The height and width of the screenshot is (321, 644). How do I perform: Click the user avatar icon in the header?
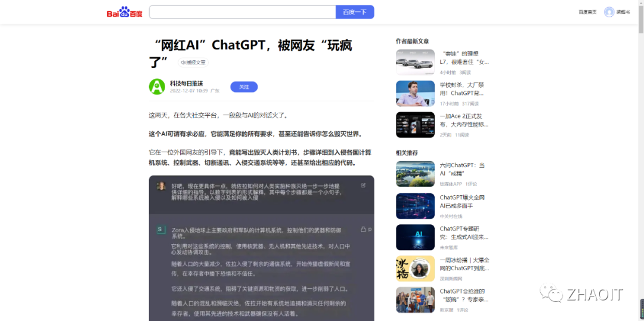pyautogui.click(x=609, y=12)
